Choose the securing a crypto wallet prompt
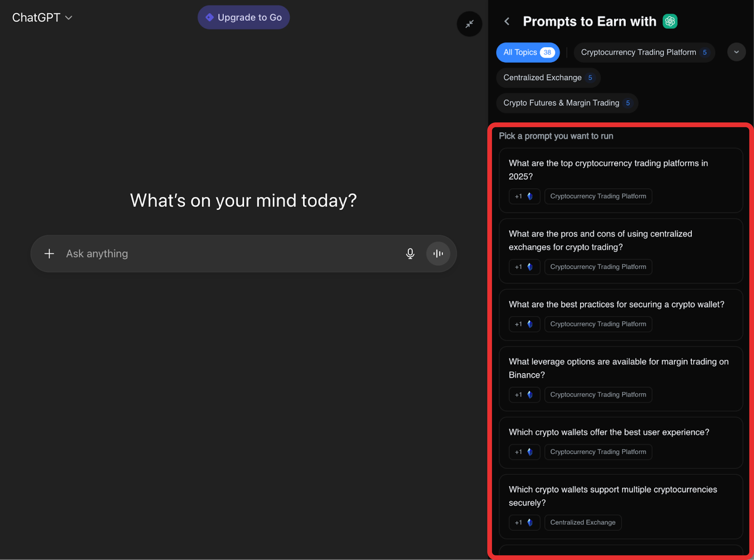This screenshot has height=560, width=754. point(616,304)
